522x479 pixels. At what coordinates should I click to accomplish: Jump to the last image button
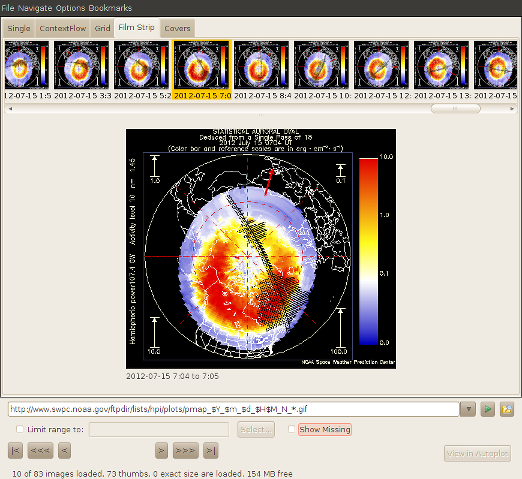coord(211,451)
